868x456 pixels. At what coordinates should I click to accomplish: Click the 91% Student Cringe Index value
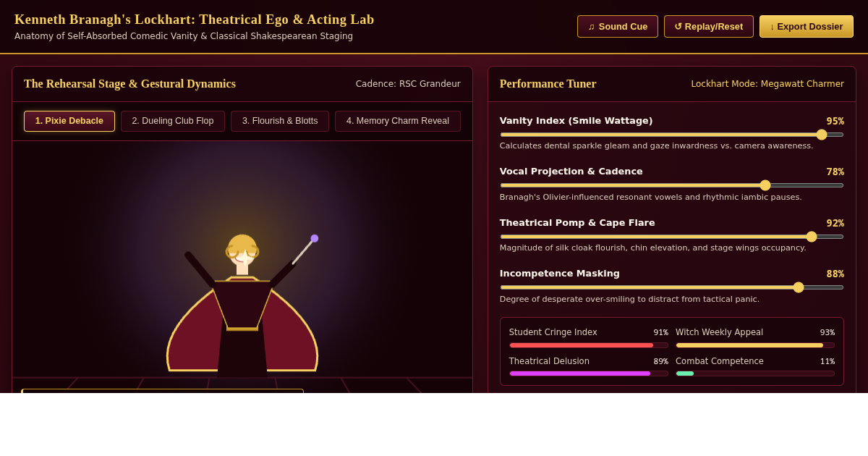click(x=661, y=332)
